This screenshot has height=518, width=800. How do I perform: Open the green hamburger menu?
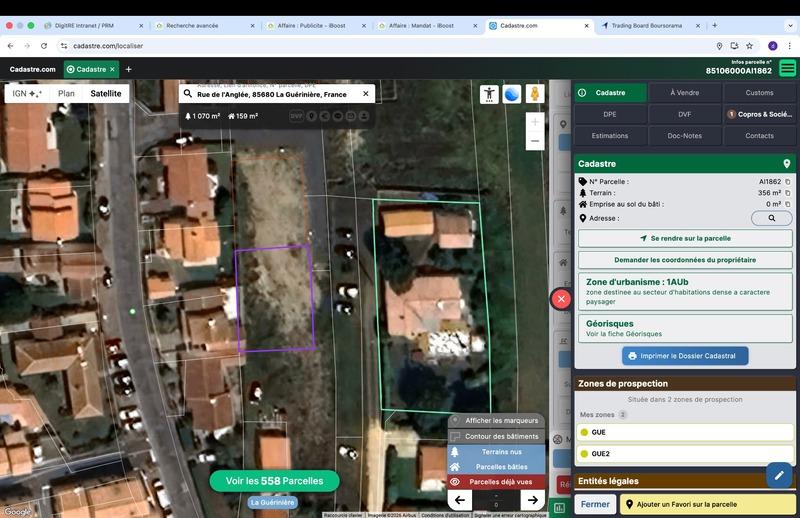pos(788,69)
